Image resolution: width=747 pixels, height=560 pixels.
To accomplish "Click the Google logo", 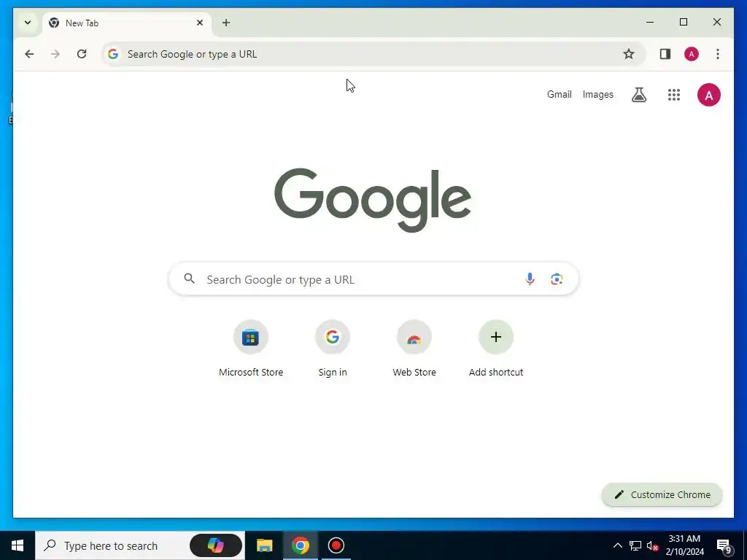I will tap(373, 200).
